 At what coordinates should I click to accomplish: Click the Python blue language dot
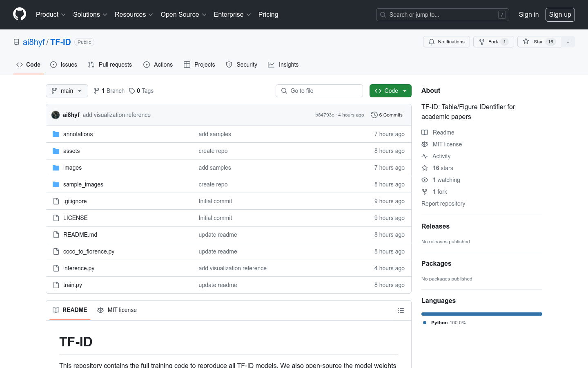pyautogui.click(x=425, y=323)
